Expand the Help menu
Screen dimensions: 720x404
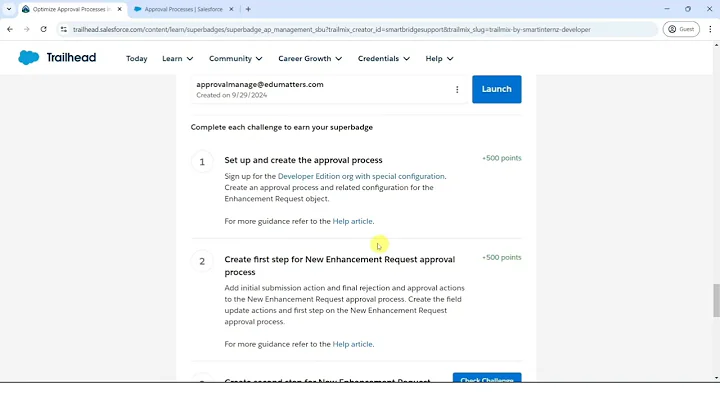click(x=439, y=59)
